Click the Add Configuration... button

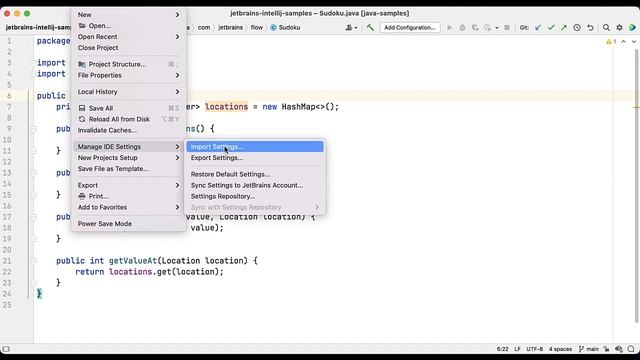click(410, 27)
